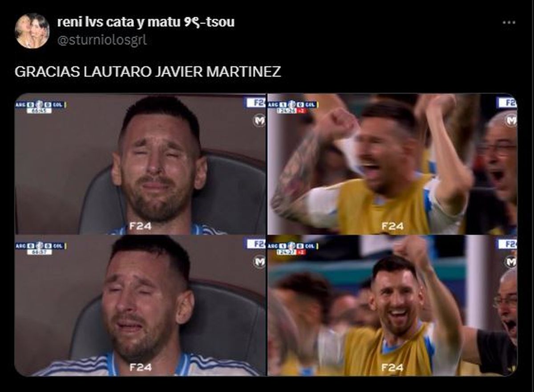Viewport: 534px width, 392px height.
Task: Click the F2 badge in top-right photo corner
Action: (507, 103)
